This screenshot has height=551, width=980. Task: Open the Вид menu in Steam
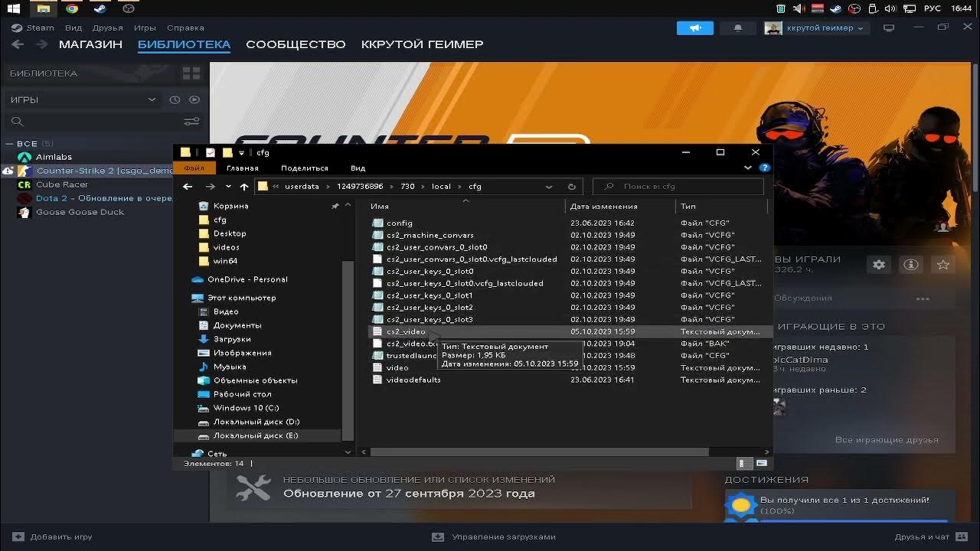coord(73,28)
